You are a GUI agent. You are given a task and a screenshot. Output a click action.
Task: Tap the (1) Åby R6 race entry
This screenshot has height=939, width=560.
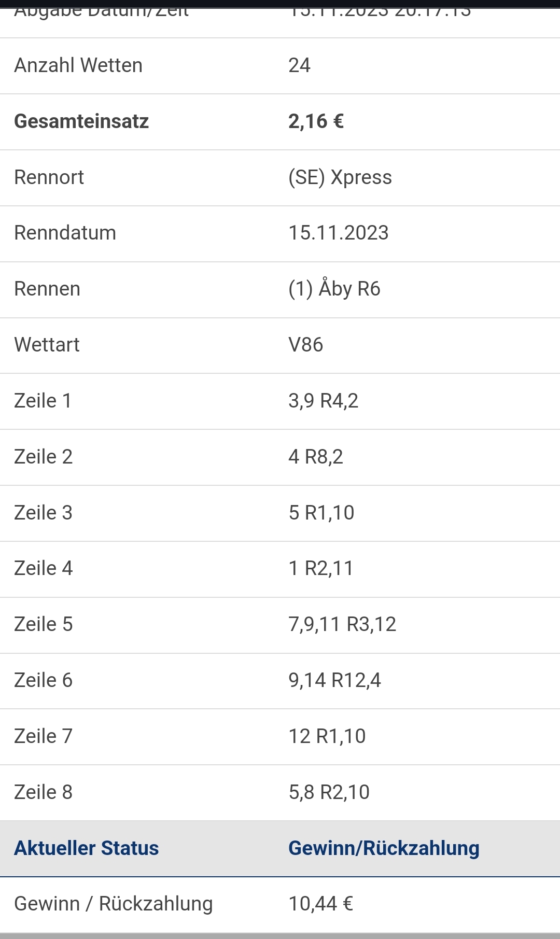click(x=334, y=288)
